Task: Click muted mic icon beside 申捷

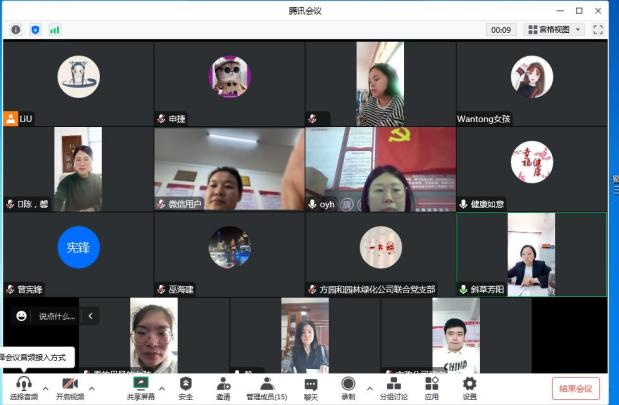Action: tap(161, 118)
